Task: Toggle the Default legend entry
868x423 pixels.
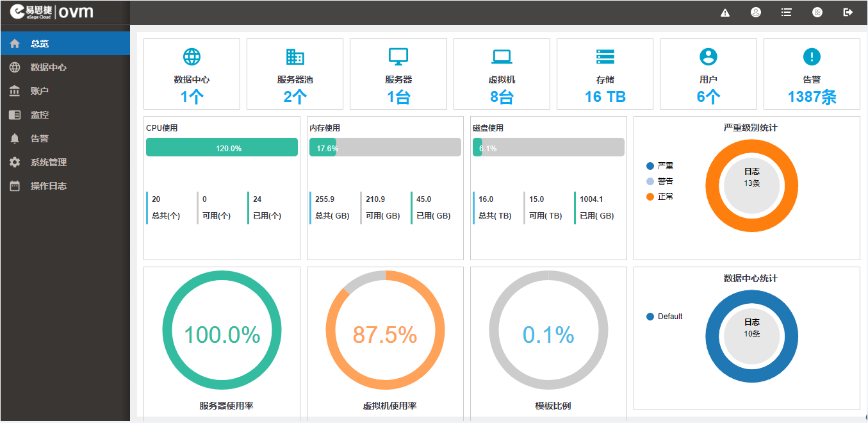Action: (x=664, y=317)
